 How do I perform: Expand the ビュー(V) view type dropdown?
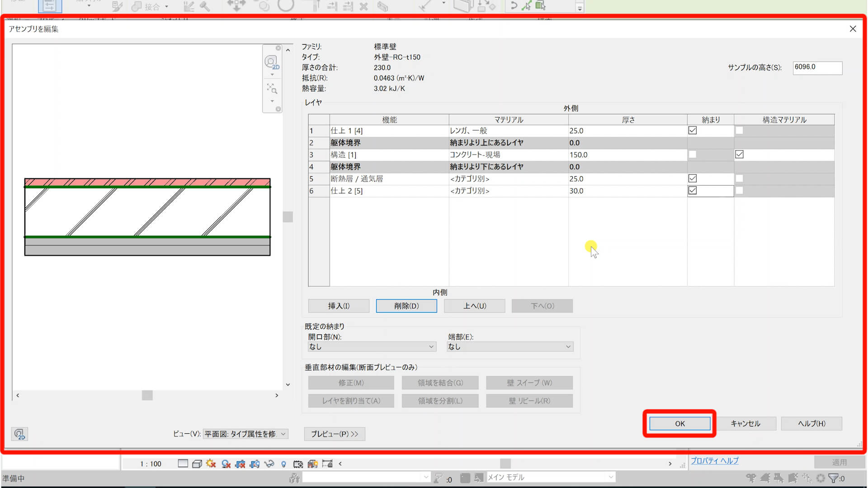tap(245, 434)
